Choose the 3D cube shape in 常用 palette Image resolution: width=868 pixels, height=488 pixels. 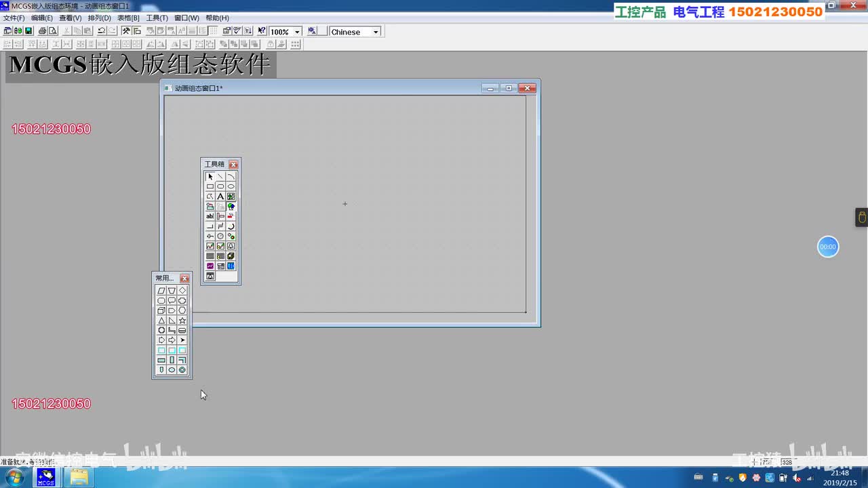[161, 310]
